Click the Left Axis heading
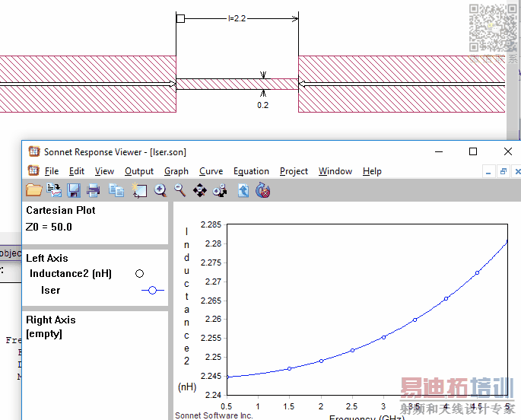 [x=47, y=258]
